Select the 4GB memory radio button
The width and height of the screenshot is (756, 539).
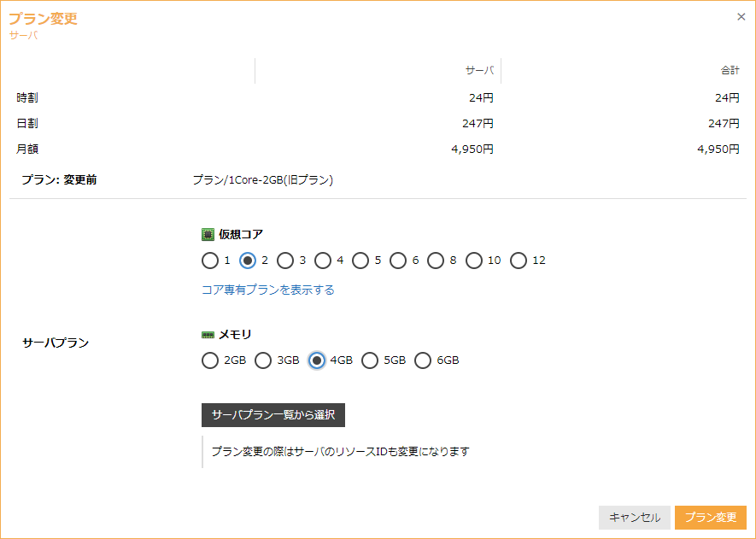point(317,360)
